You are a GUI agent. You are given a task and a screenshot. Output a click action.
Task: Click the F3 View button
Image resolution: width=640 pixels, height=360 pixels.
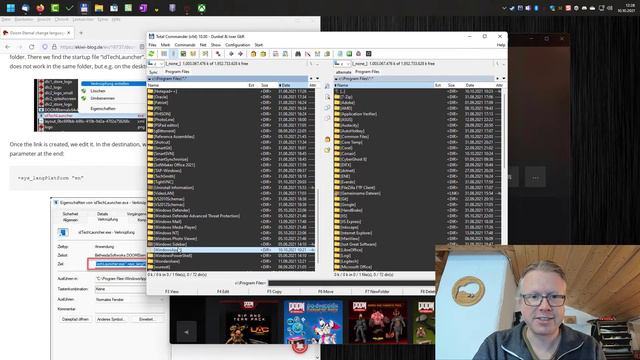172,291
